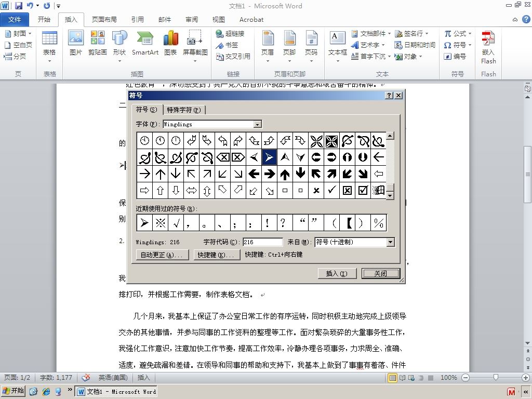Open Customize Quick Access Toolbar dropdown
The image size is (532, 399).
58,6
